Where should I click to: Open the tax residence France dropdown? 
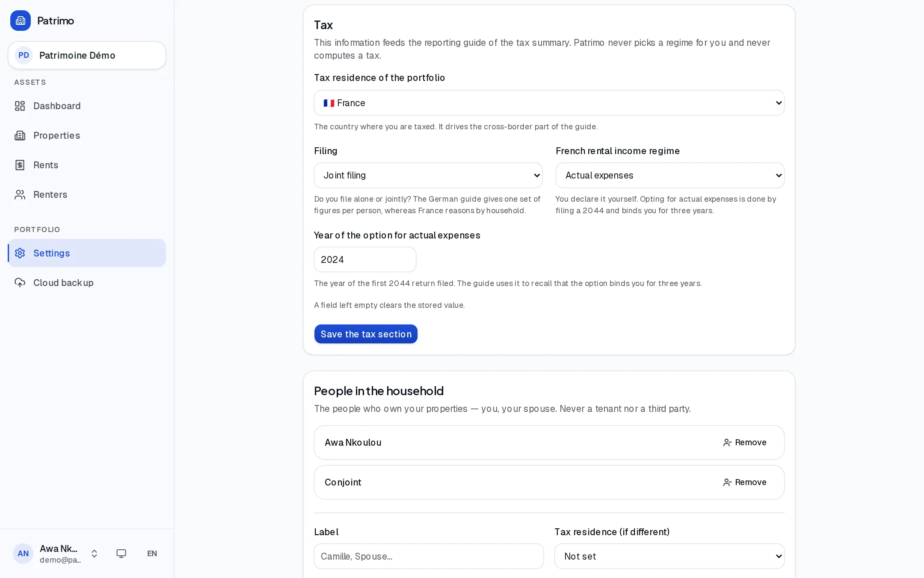(x=549, y=103)
